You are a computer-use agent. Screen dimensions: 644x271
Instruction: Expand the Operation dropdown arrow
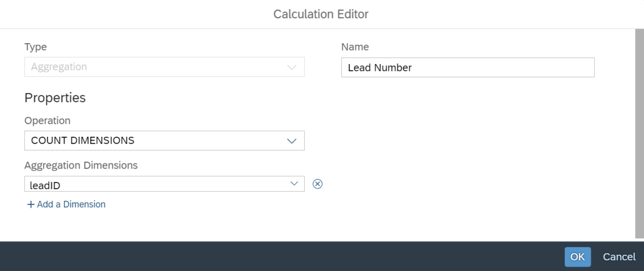[x=291, y=140]
